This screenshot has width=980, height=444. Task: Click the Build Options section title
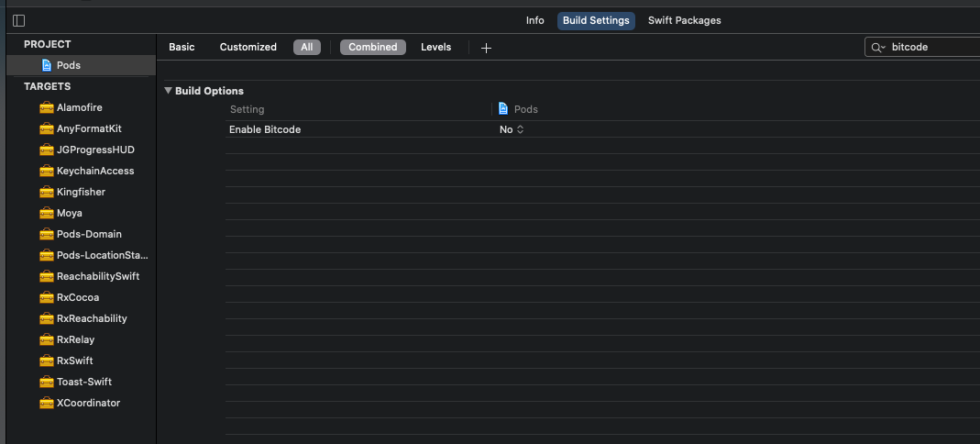(209, 92)
